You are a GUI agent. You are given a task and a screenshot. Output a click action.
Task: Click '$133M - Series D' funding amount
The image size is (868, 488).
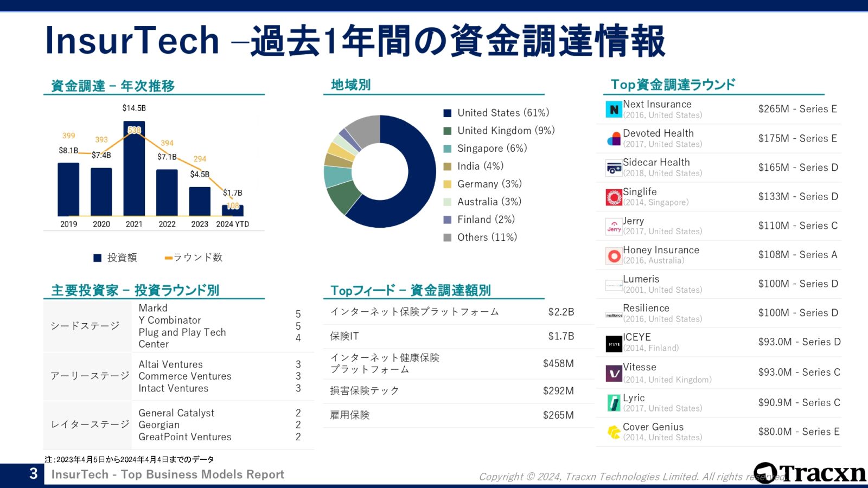coord(798,197)
